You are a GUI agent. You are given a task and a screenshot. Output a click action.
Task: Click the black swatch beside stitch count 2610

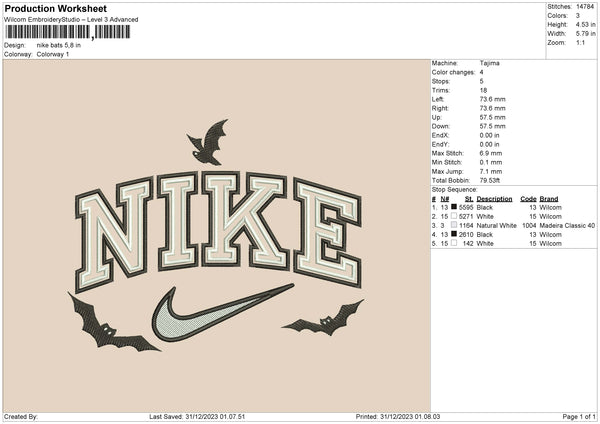[454, 234]
